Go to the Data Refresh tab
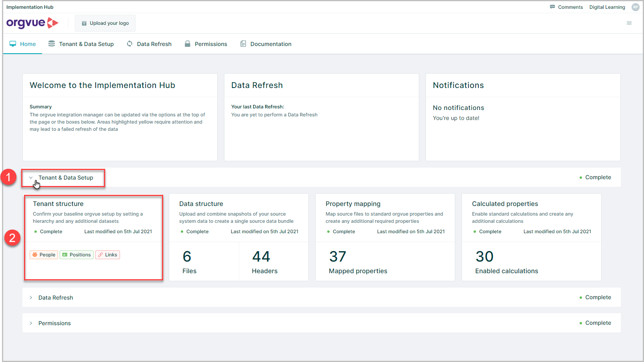Screen dimensions: 644x362 coord(149,44)
